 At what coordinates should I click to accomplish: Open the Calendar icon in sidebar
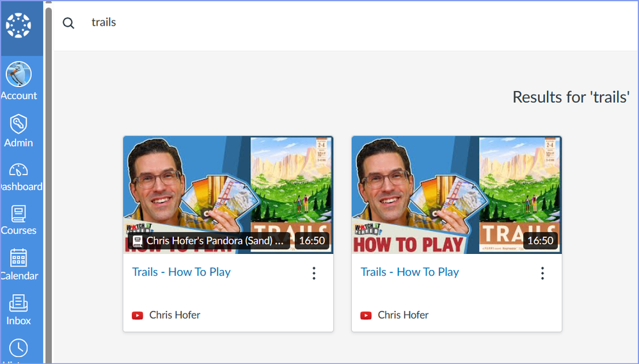19,258
